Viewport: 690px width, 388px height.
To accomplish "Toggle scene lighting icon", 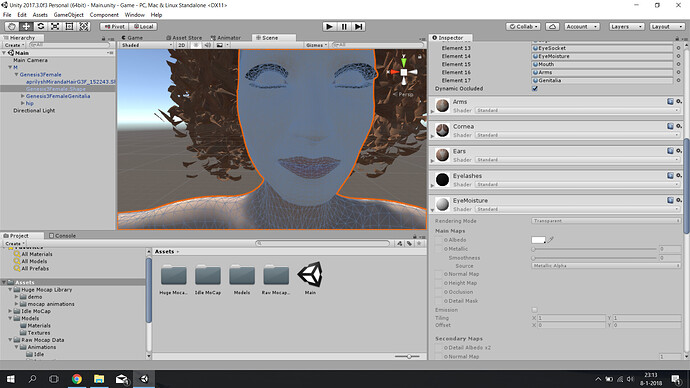I will [x=196, y=45].
